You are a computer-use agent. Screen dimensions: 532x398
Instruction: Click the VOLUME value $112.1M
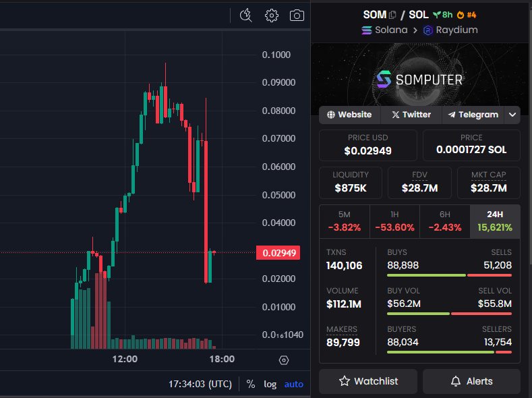point(344,304)
